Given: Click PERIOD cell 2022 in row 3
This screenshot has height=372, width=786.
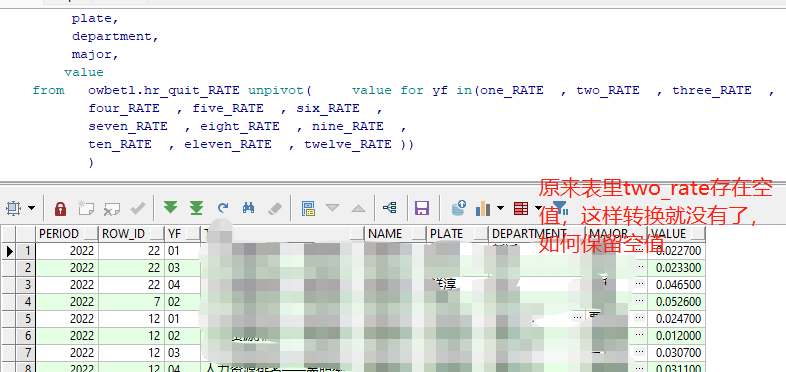Looking at the screenshot, I should tap(67, 284).
